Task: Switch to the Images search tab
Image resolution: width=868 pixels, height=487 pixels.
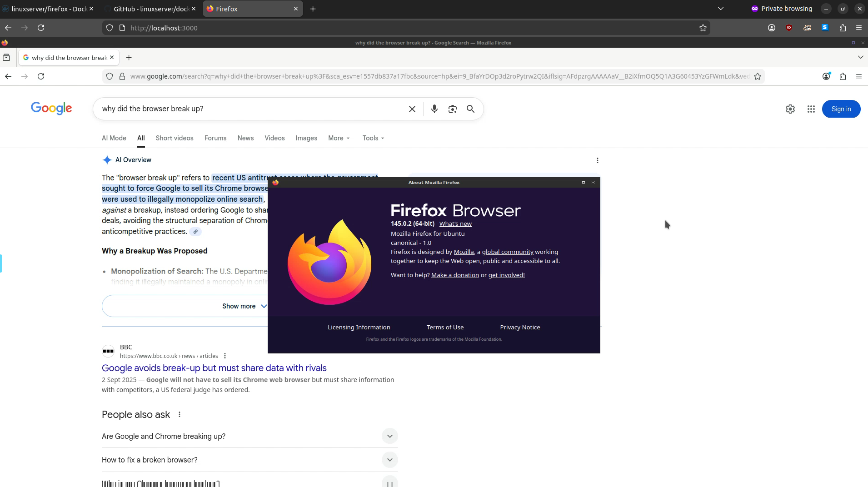Action: [x=306, y=138]
